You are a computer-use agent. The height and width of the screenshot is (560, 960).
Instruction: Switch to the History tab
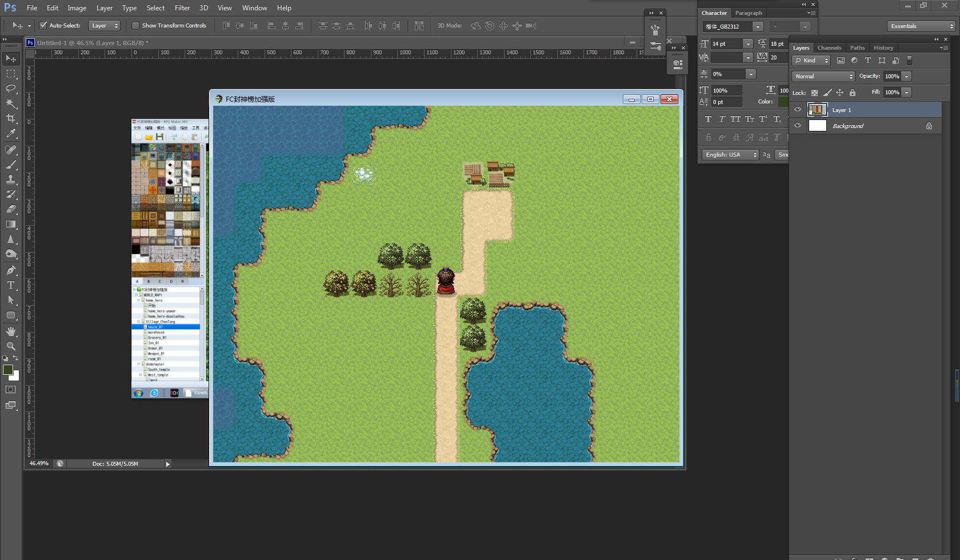pyautogui.click(x=883, y=48)
